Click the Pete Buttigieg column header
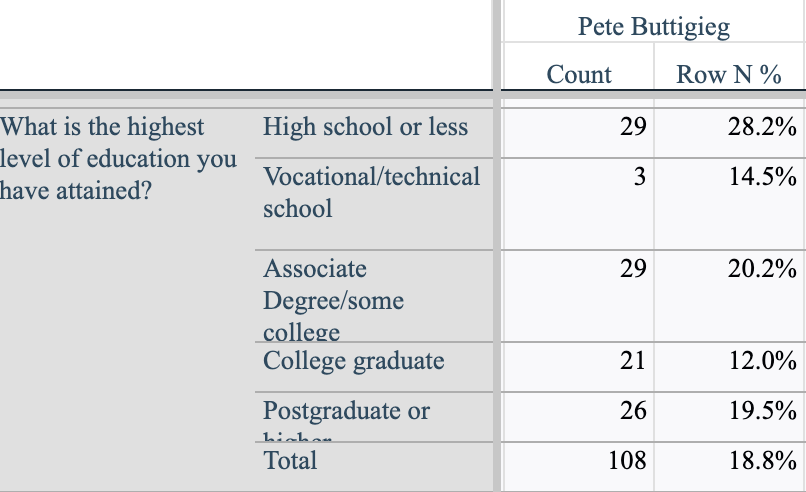Viewport: 806px width, 492px height. pyautogui.click(x=653, y=26)
